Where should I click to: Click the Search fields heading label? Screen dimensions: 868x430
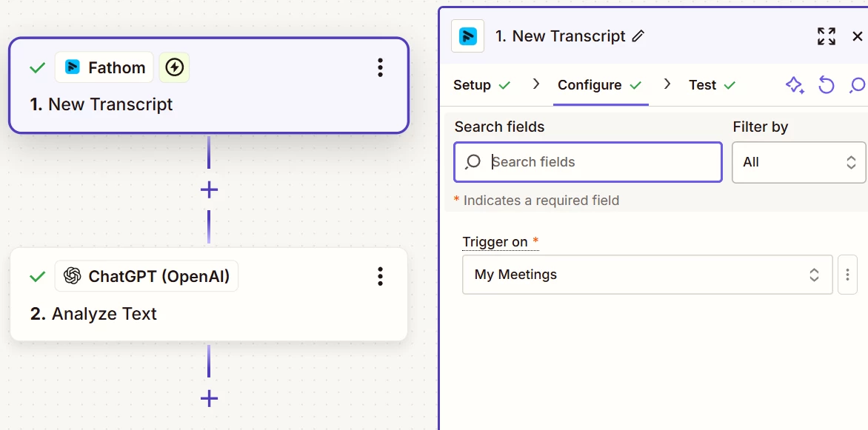tap(499, 127)
